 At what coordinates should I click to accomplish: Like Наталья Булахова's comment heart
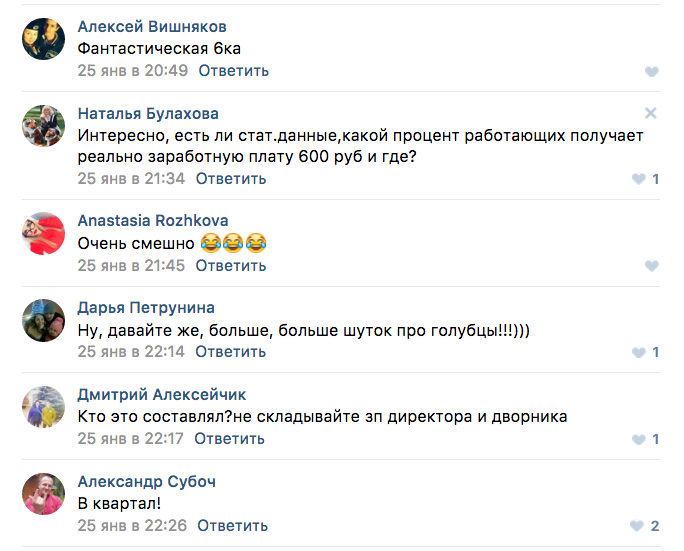tap(639, 179)
